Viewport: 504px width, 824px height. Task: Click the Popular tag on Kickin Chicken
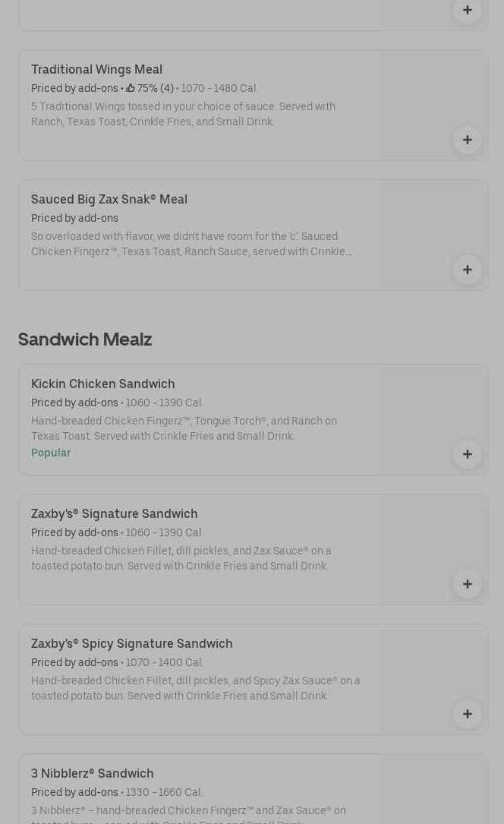pos(51,453)
